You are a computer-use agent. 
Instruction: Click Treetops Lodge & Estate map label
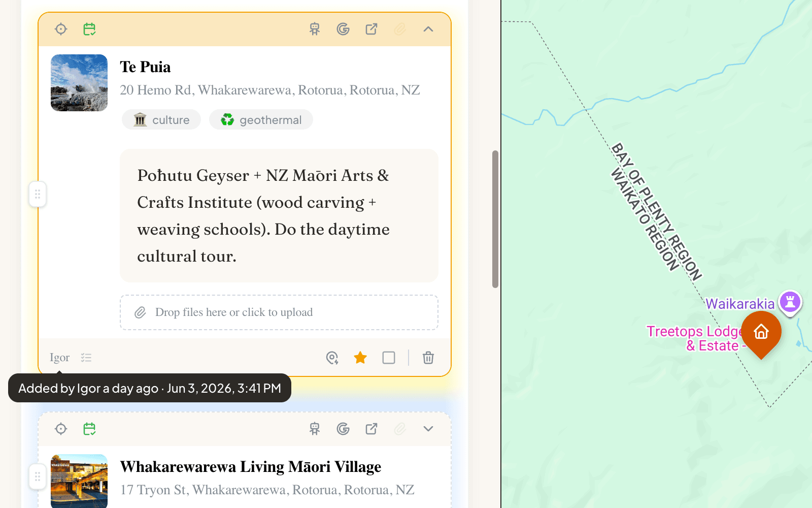point(695,338)
